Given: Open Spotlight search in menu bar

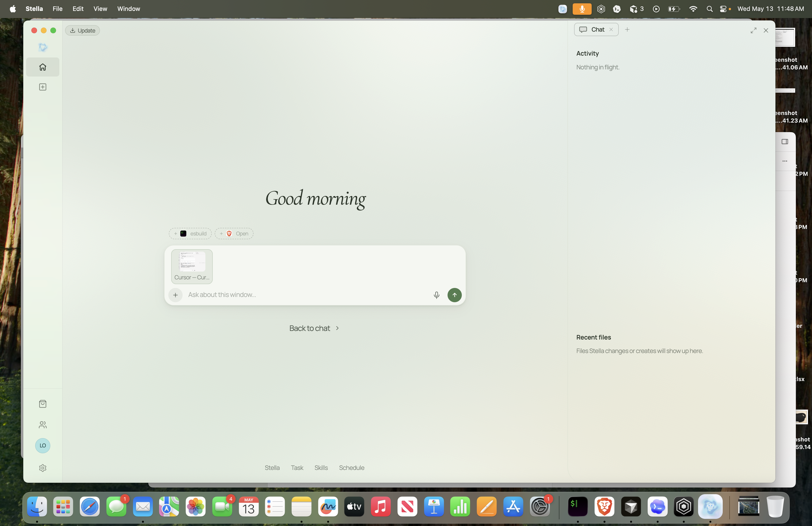Looking at the screenshot, I should [x=710, y=9].
